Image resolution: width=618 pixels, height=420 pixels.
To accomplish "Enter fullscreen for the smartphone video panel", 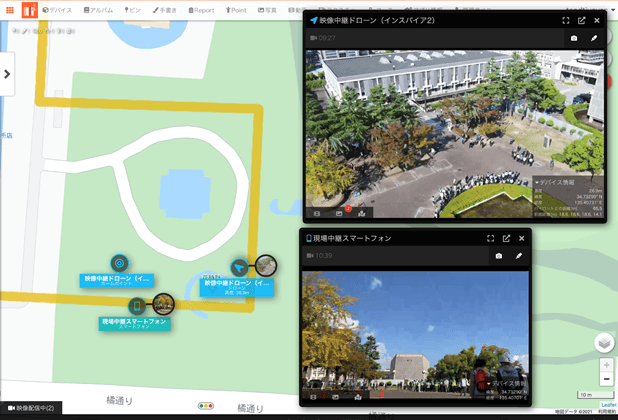I will click(x=491, y=239).
